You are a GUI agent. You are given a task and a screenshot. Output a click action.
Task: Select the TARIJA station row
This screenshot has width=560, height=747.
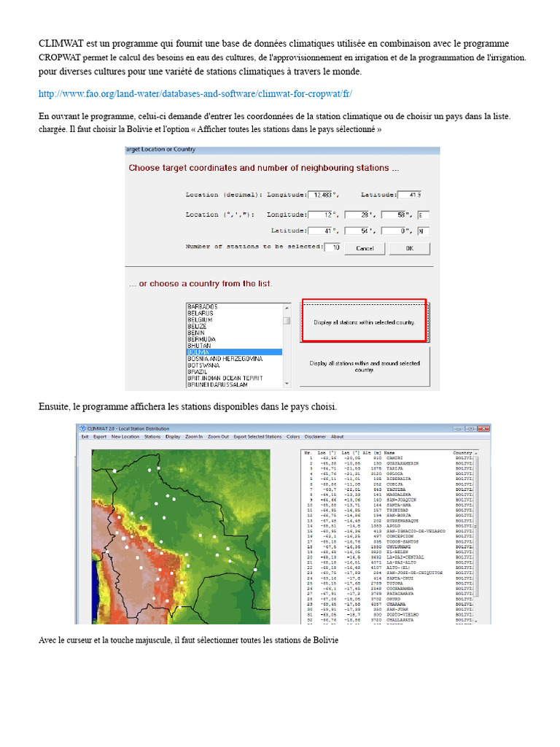point(388,468)
